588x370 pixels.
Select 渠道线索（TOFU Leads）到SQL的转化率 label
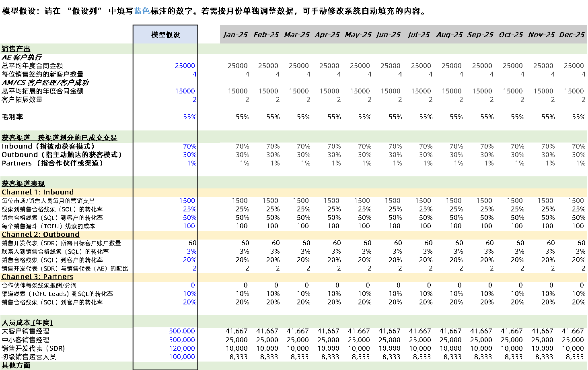pyautogui.click(x=57, y=294)
